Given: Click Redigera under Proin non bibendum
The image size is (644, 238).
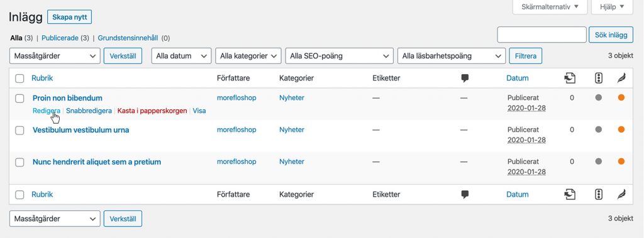Looking at the screenshot, I should coord(47,111).
